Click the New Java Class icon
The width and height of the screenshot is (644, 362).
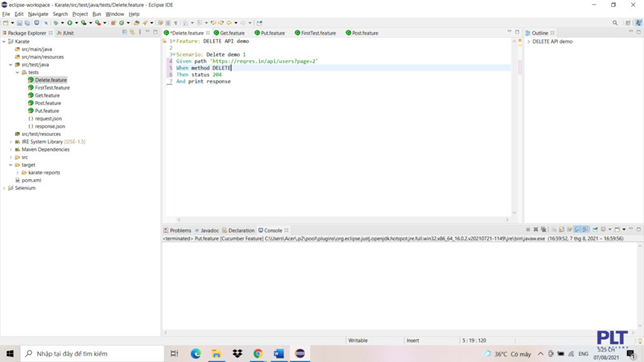(122, 23)
